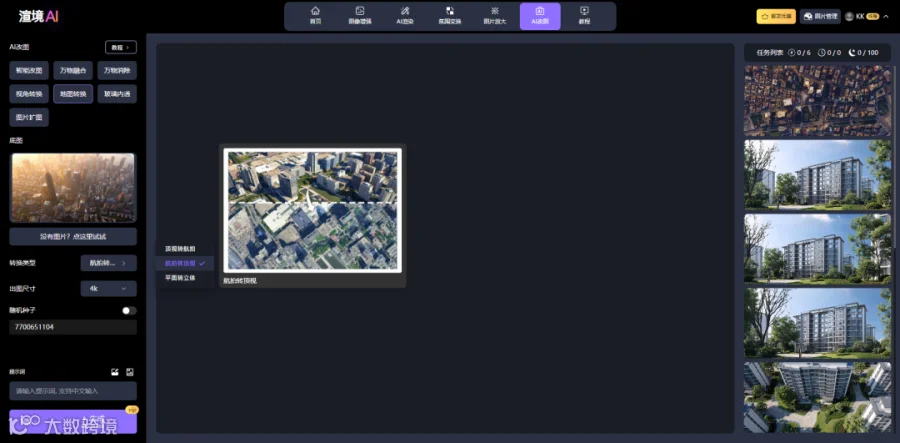Open the 出图尺寸 4k dropdown

108,289
